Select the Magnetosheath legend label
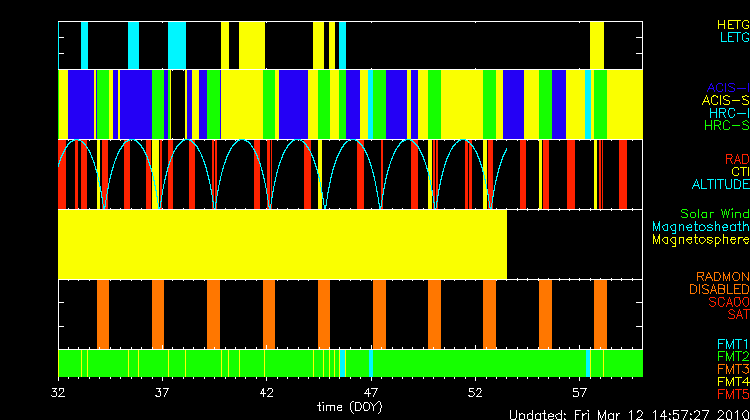This screenshot has height=420, width=750. (x=700, y=227)
